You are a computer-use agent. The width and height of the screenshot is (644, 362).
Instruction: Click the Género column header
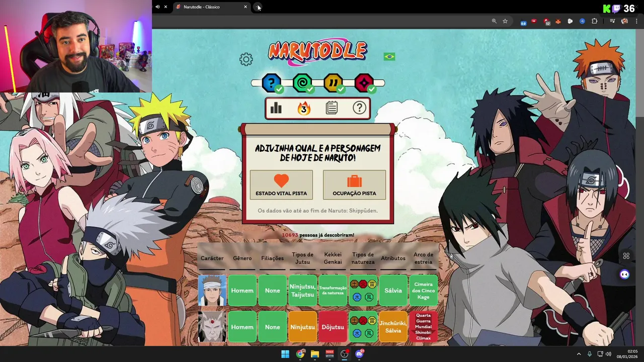[242, 258]
